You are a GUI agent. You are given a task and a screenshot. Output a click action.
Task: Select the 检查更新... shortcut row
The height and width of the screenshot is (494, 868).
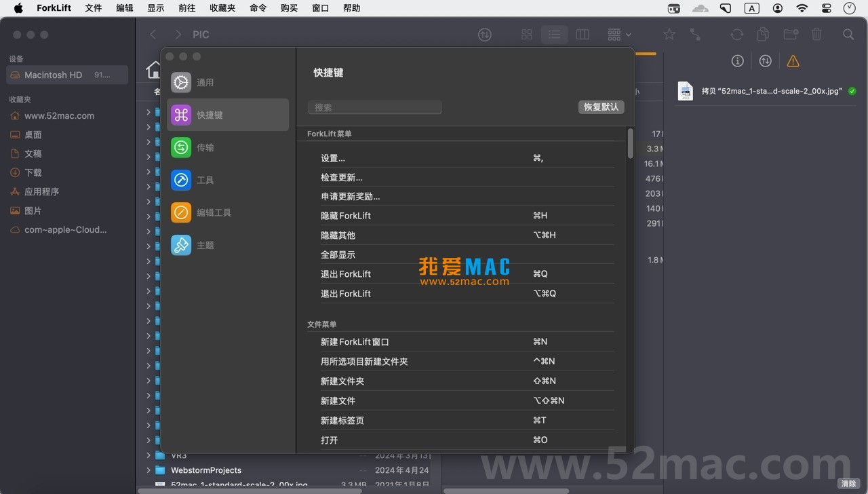point(467,177)
